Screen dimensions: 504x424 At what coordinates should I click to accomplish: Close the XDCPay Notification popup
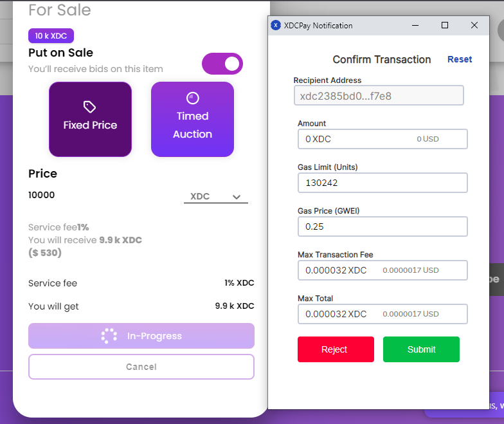tap(474, 26)
